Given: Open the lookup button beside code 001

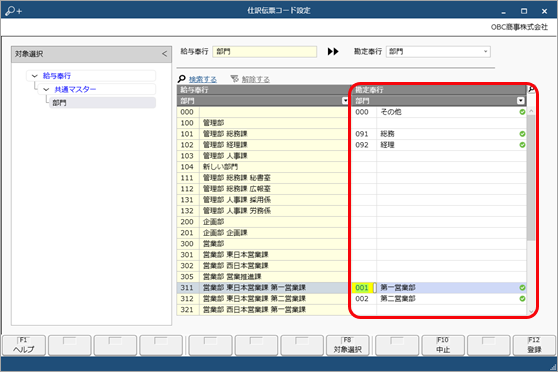Looking at the screenshot, I should tap(374, 288).
